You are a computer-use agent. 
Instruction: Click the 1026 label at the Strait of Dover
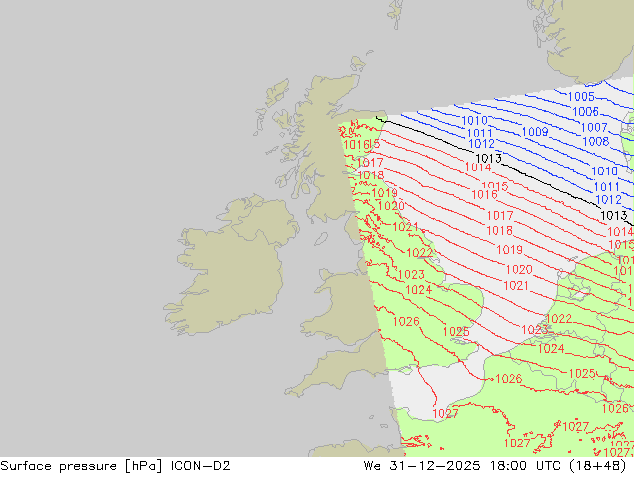(x=509, y=379)
